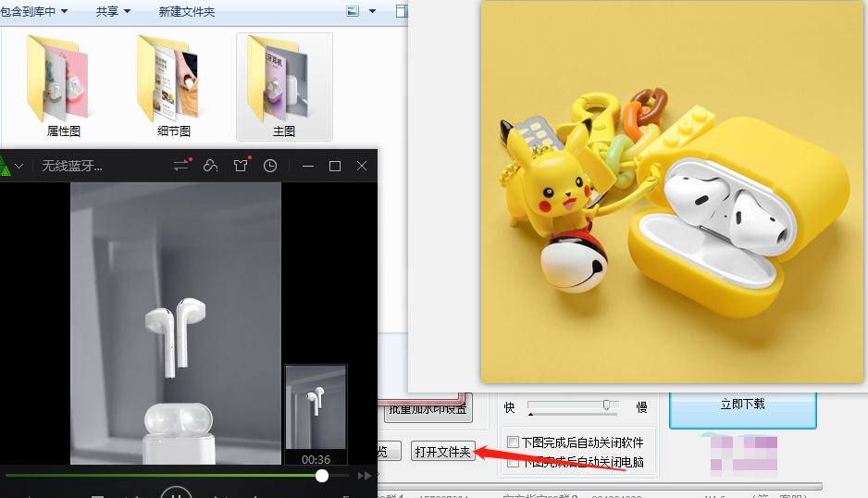Open 包含到库中 dropdown menu
Screen dimensions: 868x498
pos(33,11)
